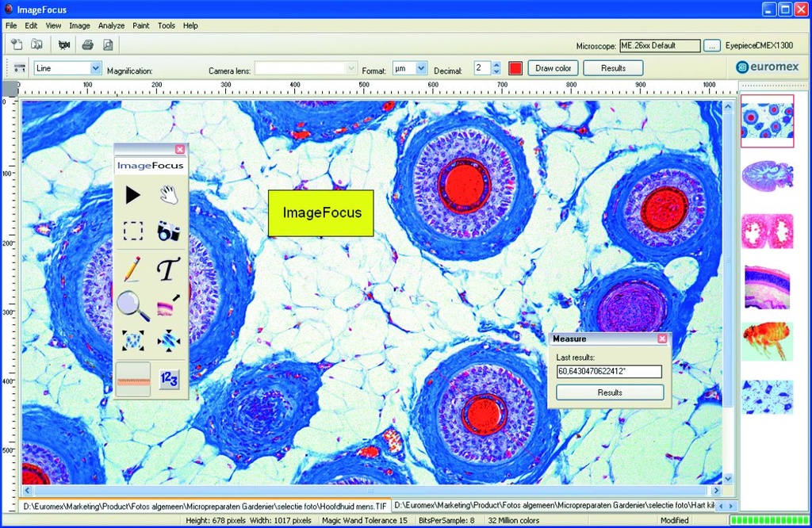Image resolution: width=812 pixels, height=528 pixels.
Task: Click the Draw color button
Action: pyautogui.click(x=553, y=68)
